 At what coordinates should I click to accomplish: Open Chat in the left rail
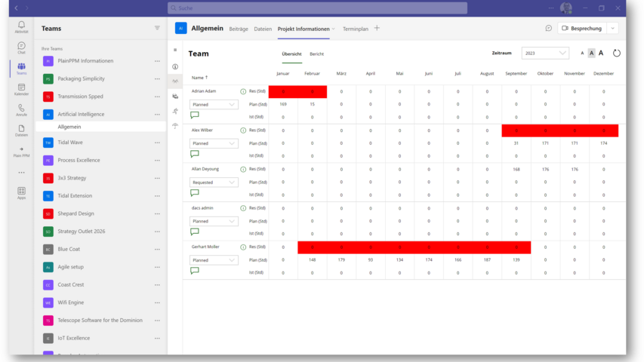pos(21,48)
